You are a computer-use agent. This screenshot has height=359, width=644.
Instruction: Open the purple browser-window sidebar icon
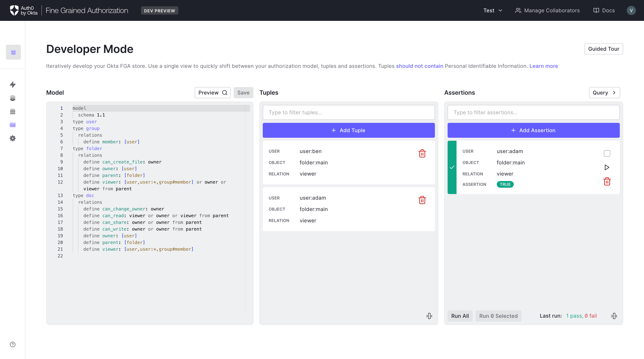click(13, 125)
